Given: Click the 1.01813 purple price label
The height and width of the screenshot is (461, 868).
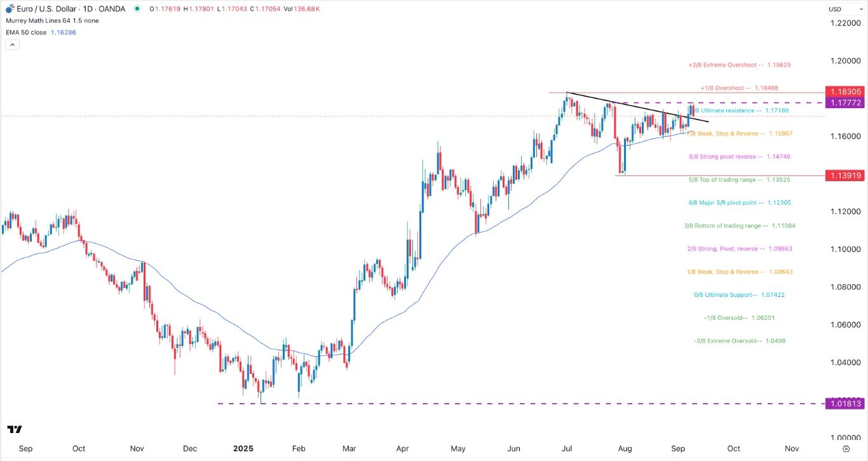Looking at the screenshot, I should click(846, 403).
